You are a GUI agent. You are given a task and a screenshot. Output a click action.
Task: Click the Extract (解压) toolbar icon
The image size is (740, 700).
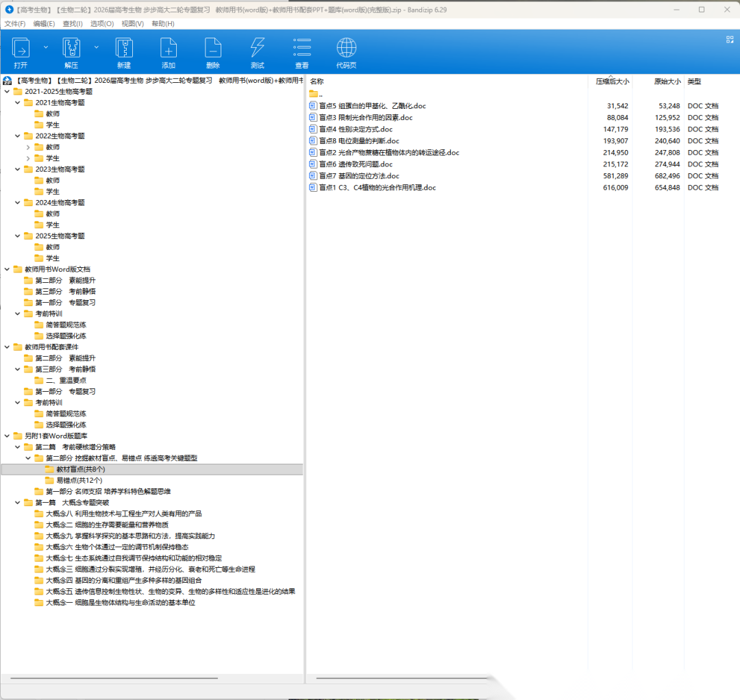pos(71,48)
